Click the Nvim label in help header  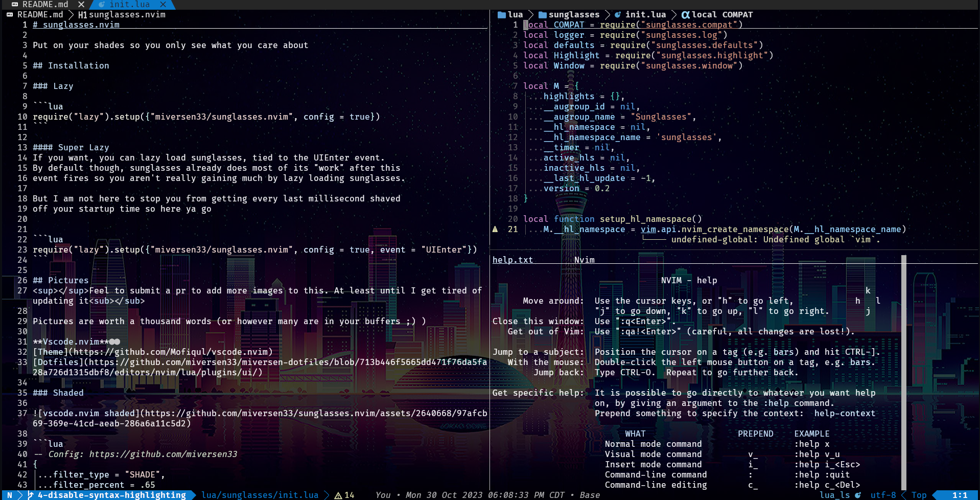tap(585, 260)
